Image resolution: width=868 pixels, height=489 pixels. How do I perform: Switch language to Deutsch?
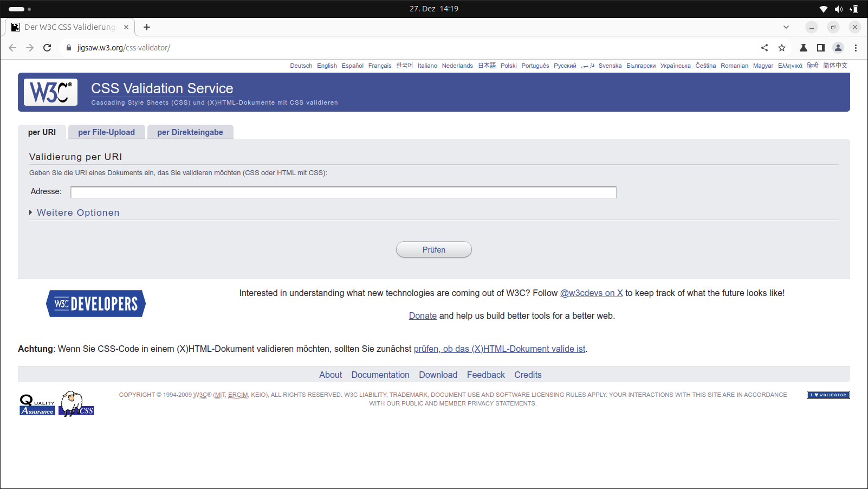tap(301, 66)
